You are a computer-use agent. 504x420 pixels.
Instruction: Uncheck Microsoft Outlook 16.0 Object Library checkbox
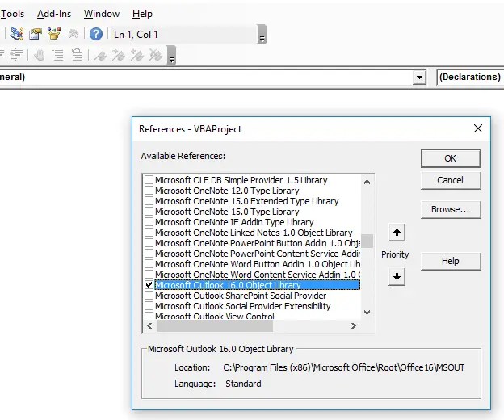(x=149, y=285)
